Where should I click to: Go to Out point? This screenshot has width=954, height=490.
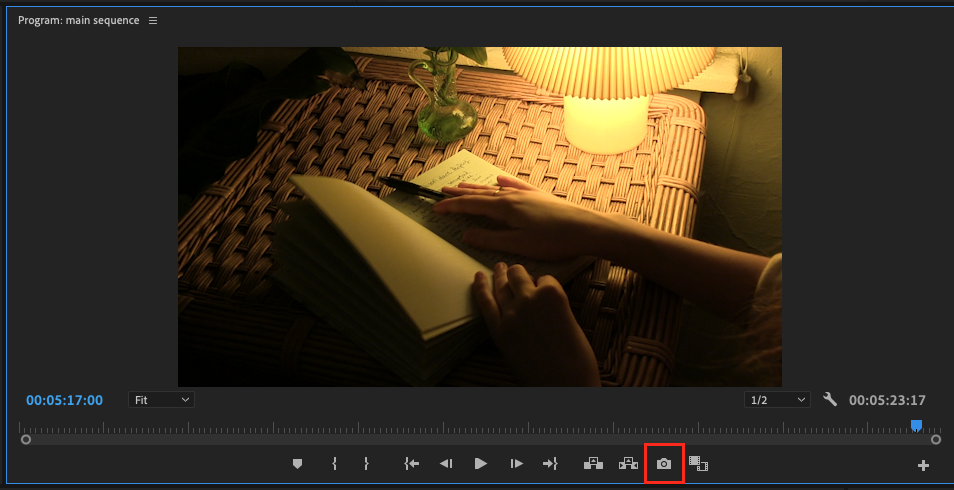point(550,464)
